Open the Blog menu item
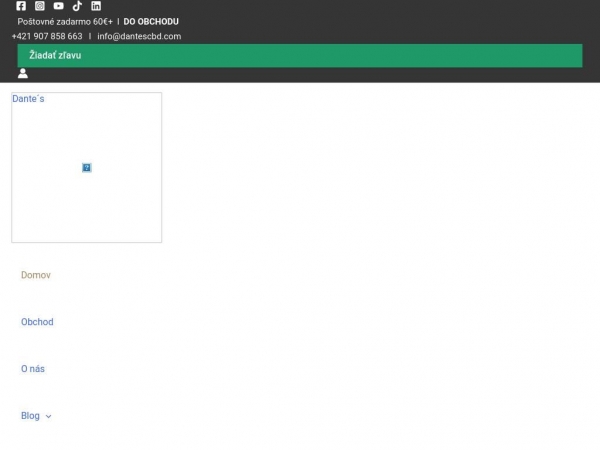Screen dimensions: 600x450 pos(30,416)
